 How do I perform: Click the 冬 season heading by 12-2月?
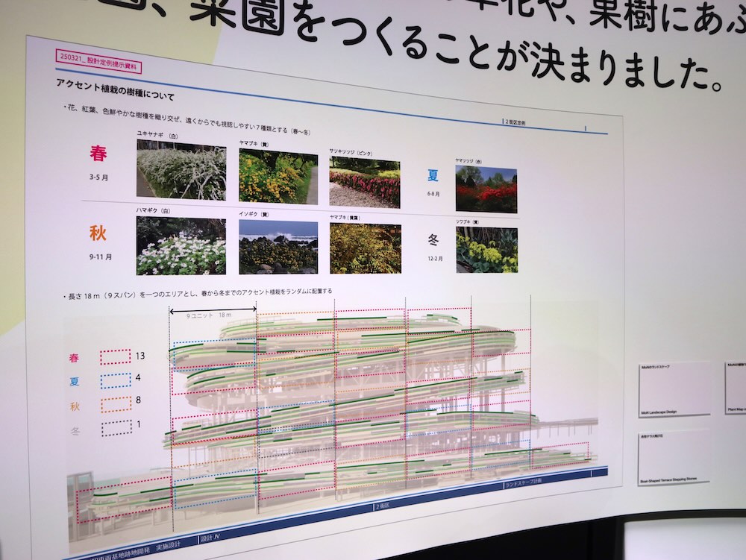[433, 241]
